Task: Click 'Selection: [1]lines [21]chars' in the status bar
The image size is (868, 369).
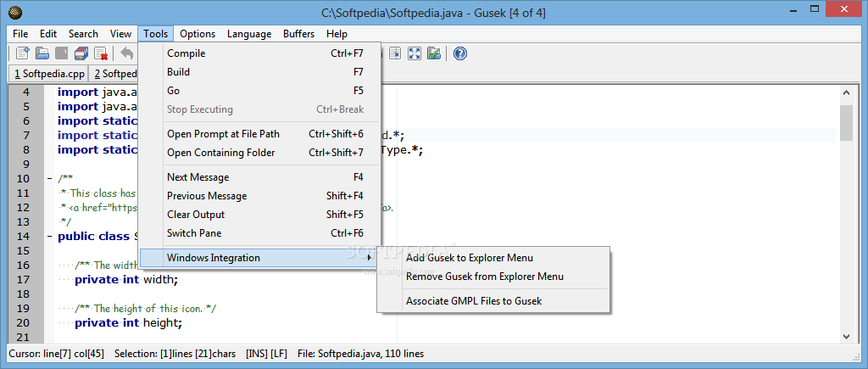Action: coord(175,354)
